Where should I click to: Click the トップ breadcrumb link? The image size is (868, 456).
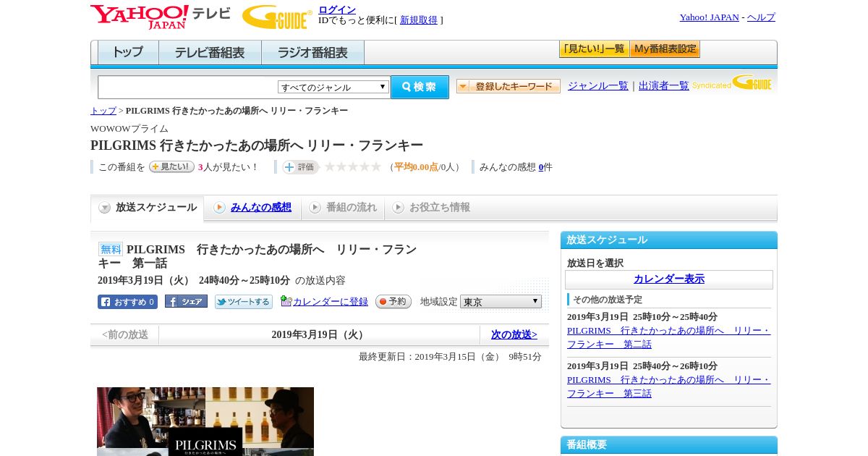(103, 111)
